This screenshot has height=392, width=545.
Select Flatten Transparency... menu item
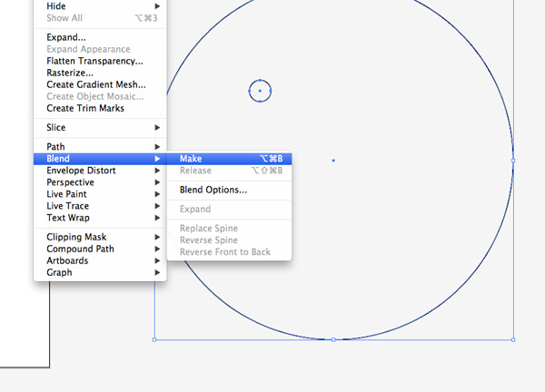94,62
